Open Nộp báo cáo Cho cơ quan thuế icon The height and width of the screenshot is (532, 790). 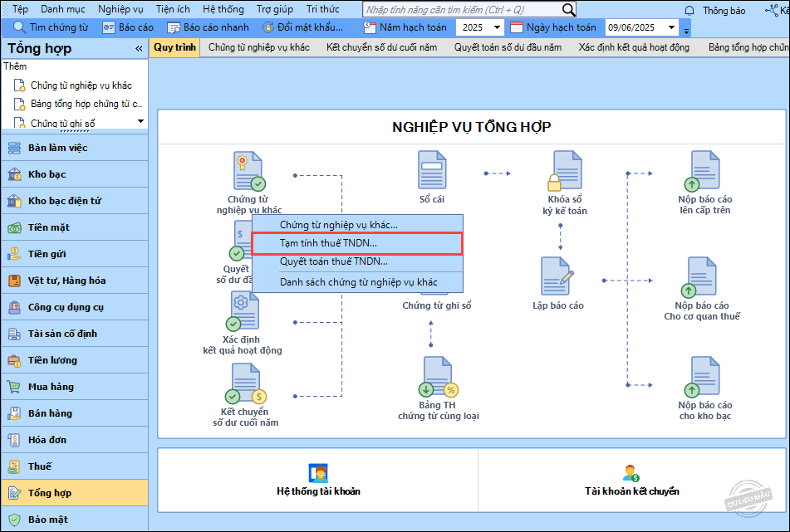pyautogui.click(x=699, y=277)
